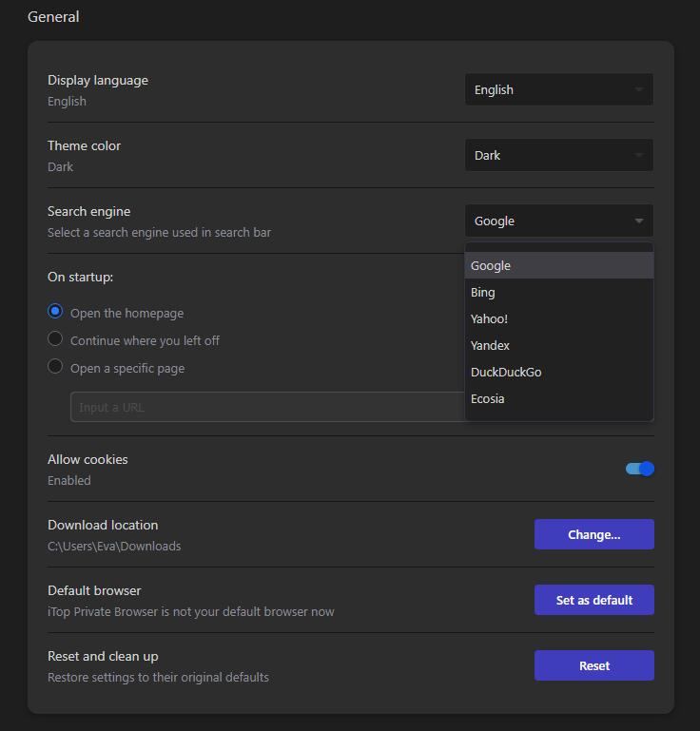This screenshot has height=731, width=700.
Task: Click the Reset button
Action: (x=593, y=665)
